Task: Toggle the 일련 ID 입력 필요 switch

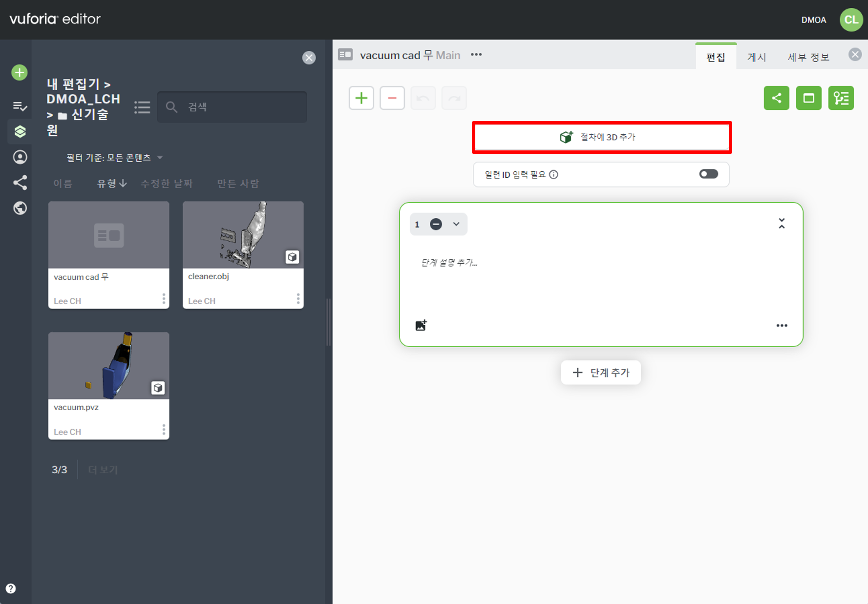Action: (708, 174)
